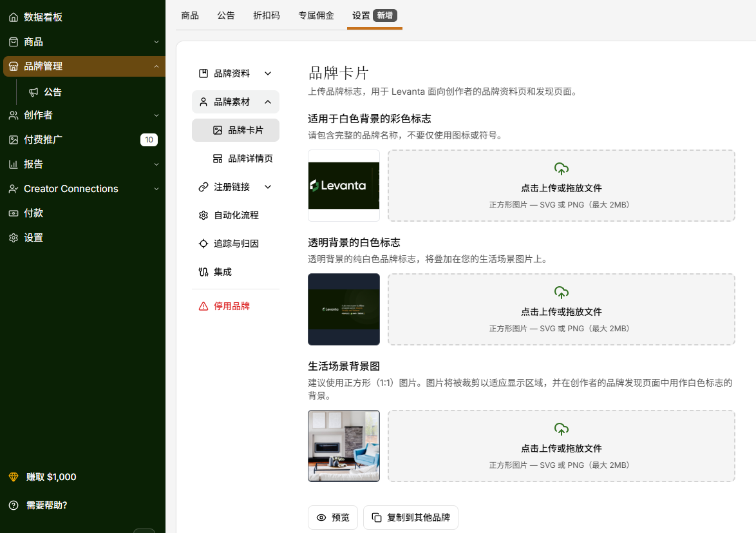Click the 数据看板 home icon
The height and width of the screenshot is (533, 756).
pyautogui.click(x=14, y=17)
